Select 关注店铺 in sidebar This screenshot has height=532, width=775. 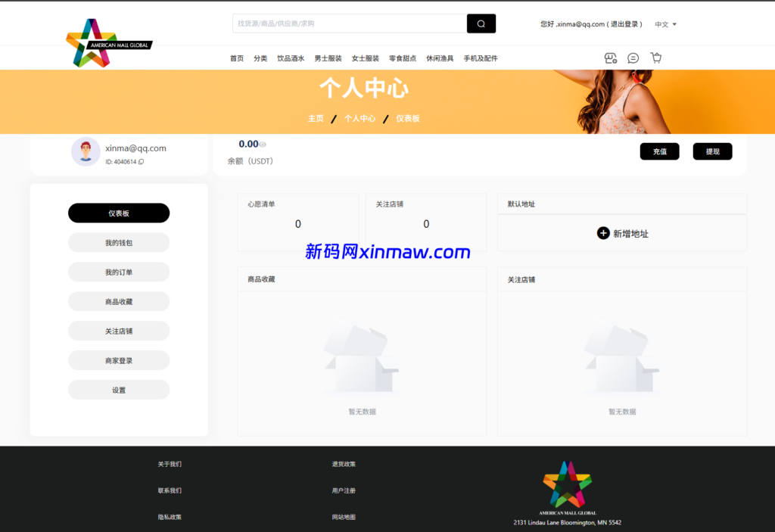tap(119, 331)
